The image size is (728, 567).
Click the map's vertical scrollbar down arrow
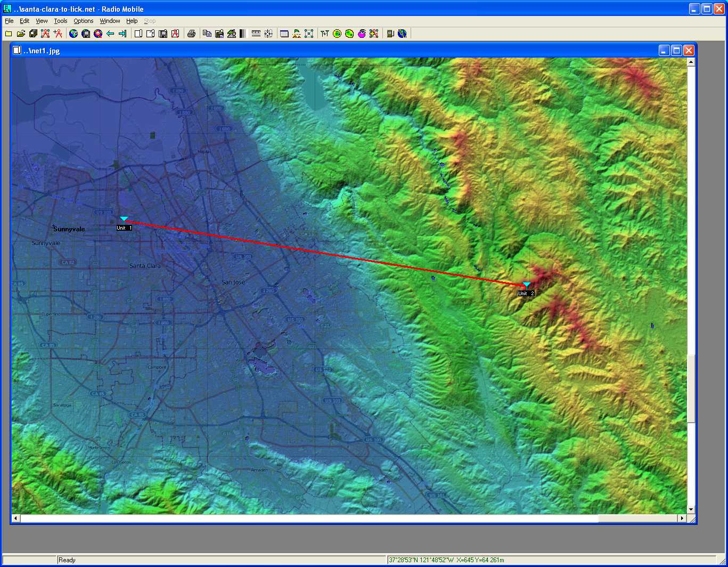pos(691,509)
